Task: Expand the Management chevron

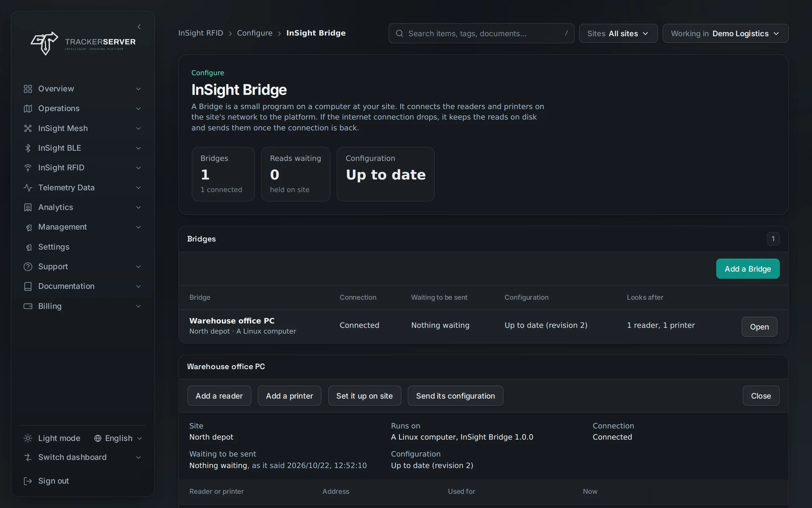Action: point(138,227)
